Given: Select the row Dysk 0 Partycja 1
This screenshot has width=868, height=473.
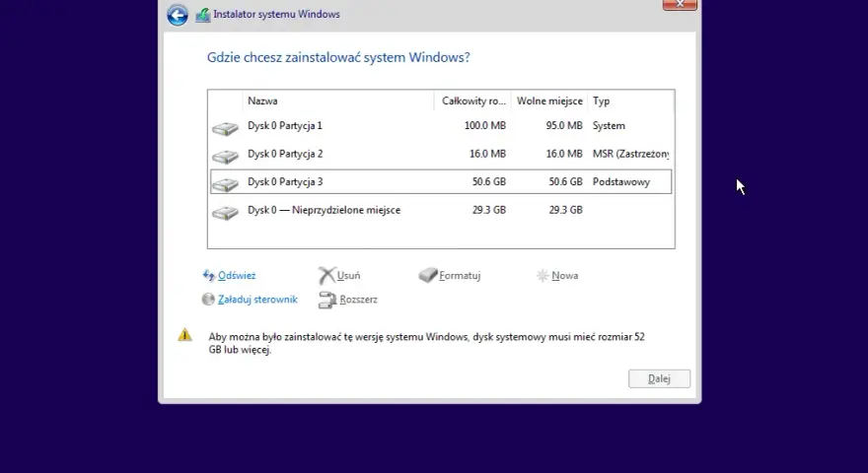Looking at the screenshot, I should (441, 126).
